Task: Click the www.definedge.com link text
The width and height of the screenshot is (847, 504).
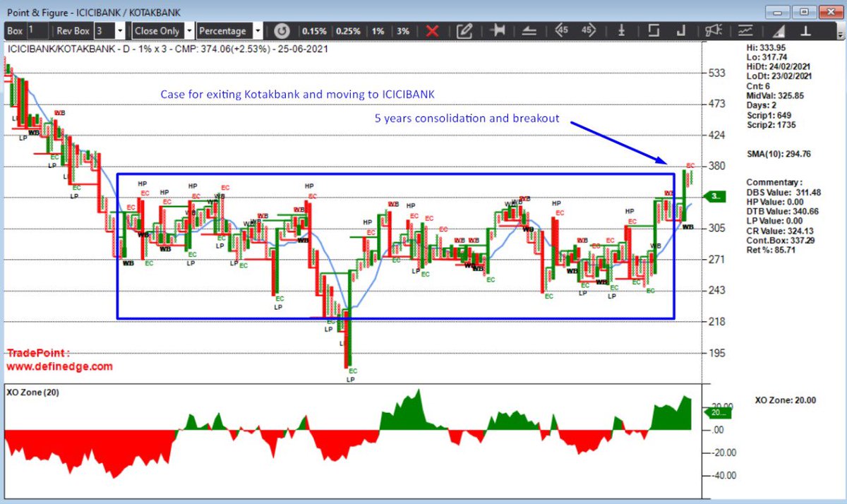Action: tap(59, 366)
